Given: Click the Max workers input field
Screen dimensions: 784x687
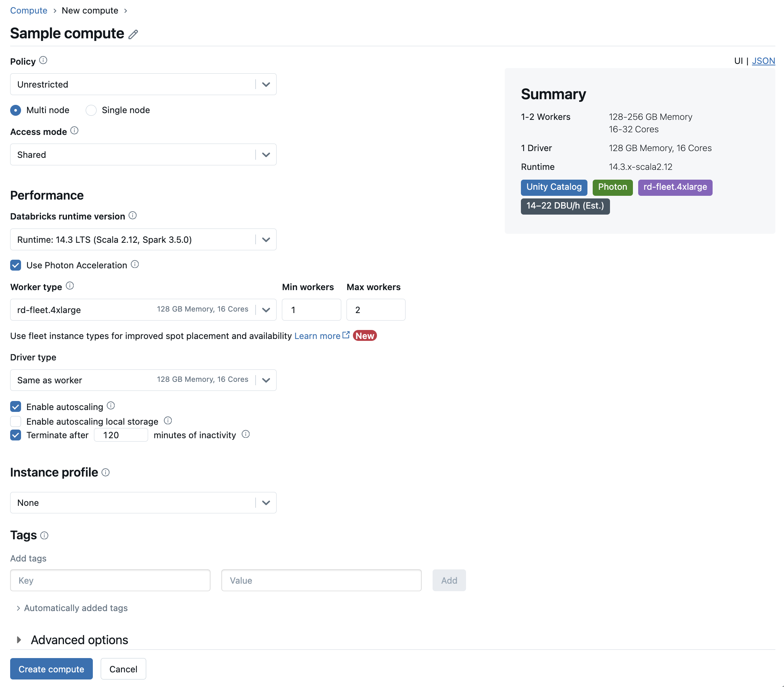Looking at the screenshot, I should point(375,310).
